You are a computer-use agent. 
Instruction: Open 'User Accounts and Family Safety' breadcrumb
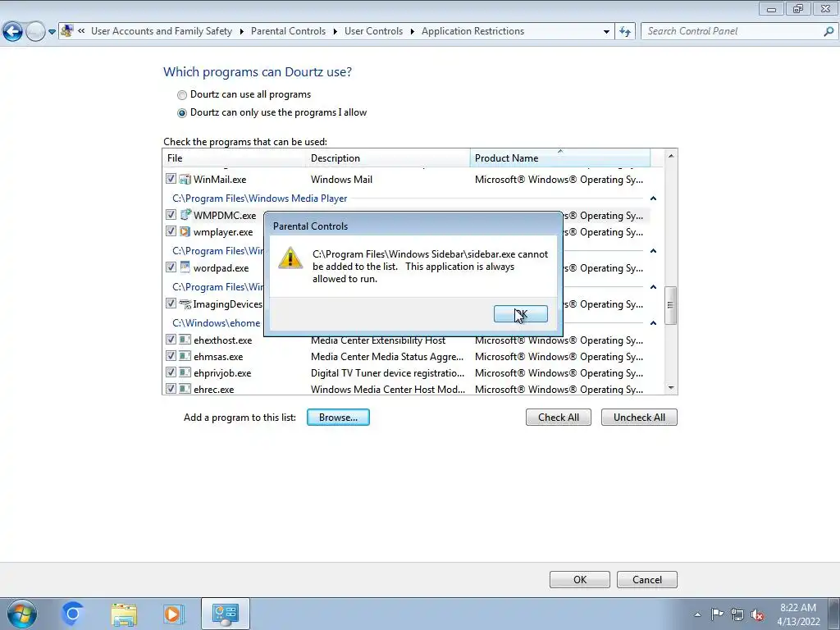click(162, 31)
